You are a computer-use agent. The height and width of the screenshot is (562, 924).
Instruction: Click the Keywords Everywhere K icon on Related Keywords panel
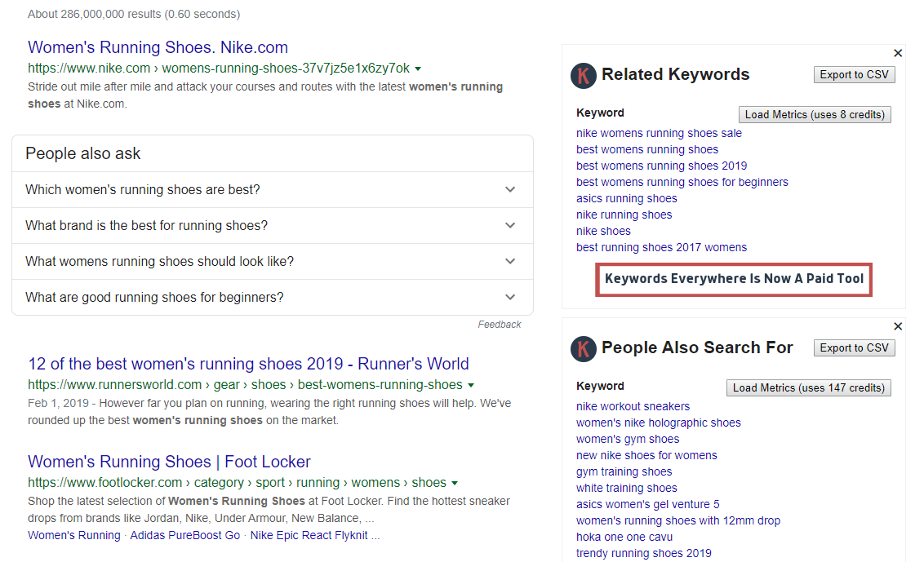pos(583,75)
